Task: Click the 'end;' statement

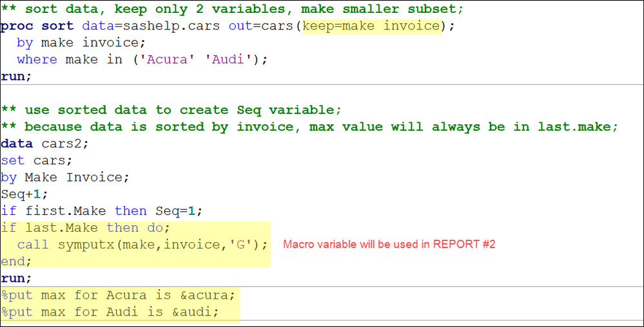Action: tap(16, 261)
